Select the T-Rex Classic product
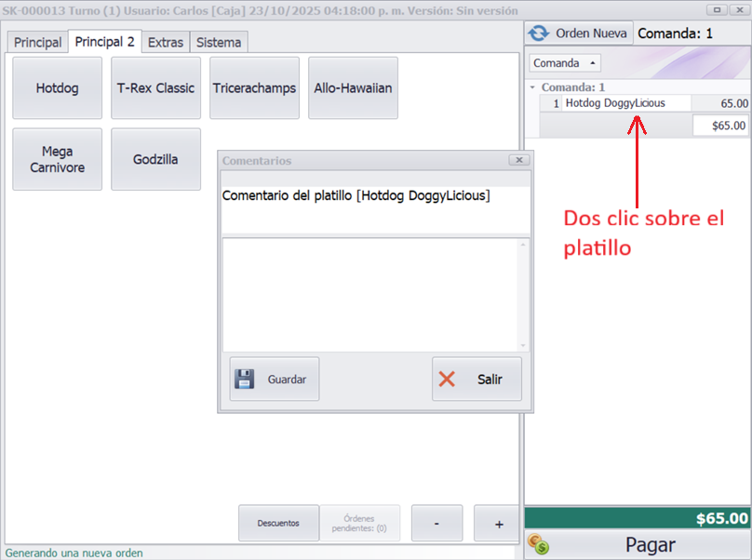This screenshot has width=752, height=560. coord(155,88)
